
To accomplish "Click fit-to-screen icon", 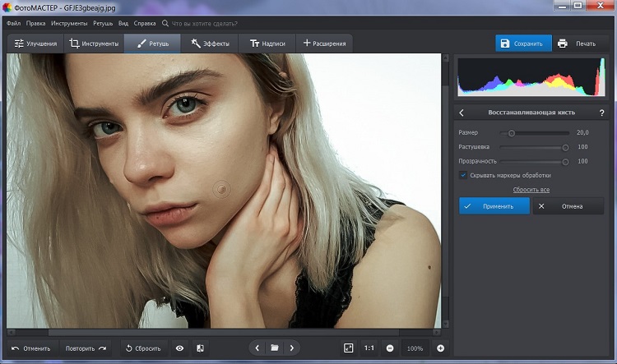I will pos(348,348).
